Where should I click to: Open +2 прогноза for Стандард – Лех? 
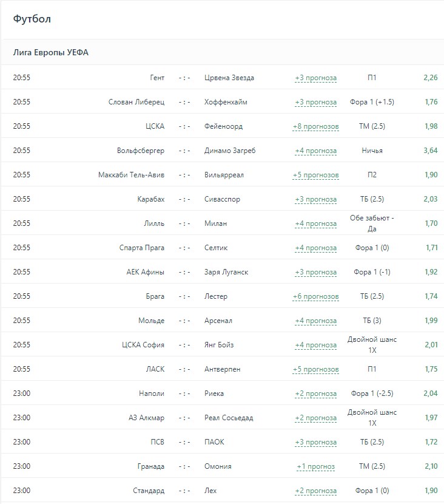(315, 491)
